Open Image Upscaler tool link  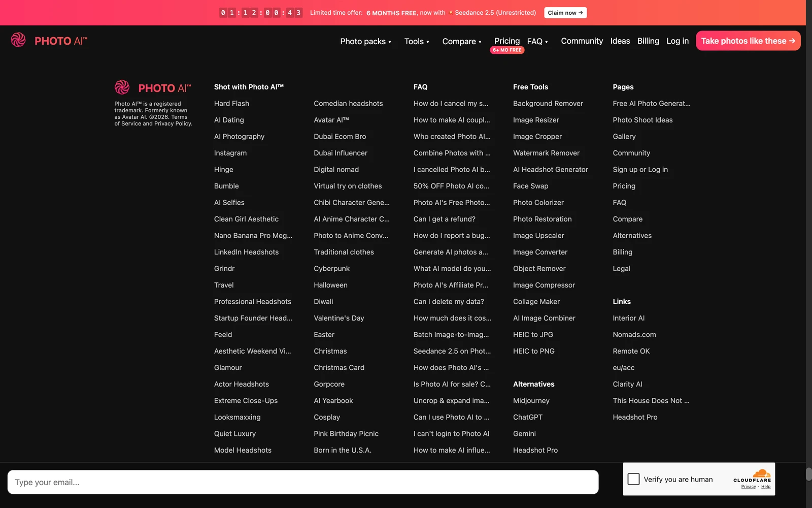tap(538, 236)
